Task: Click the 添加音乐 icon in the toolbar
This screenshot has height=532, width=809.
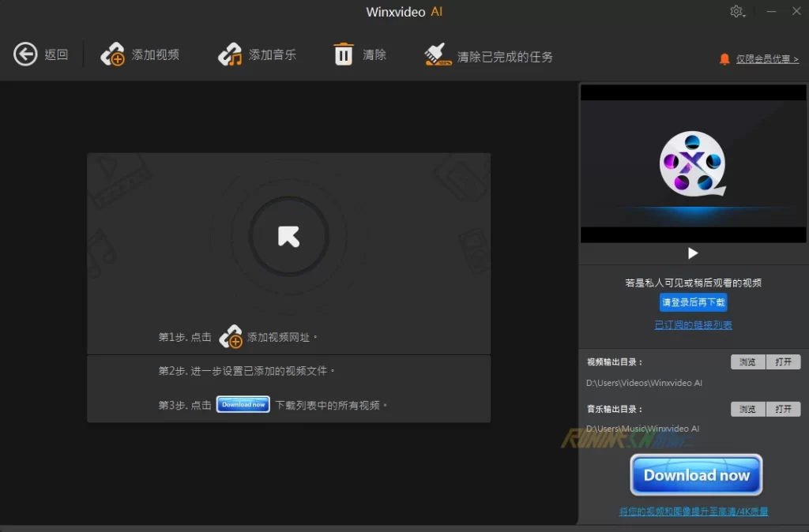Action: 230,54
